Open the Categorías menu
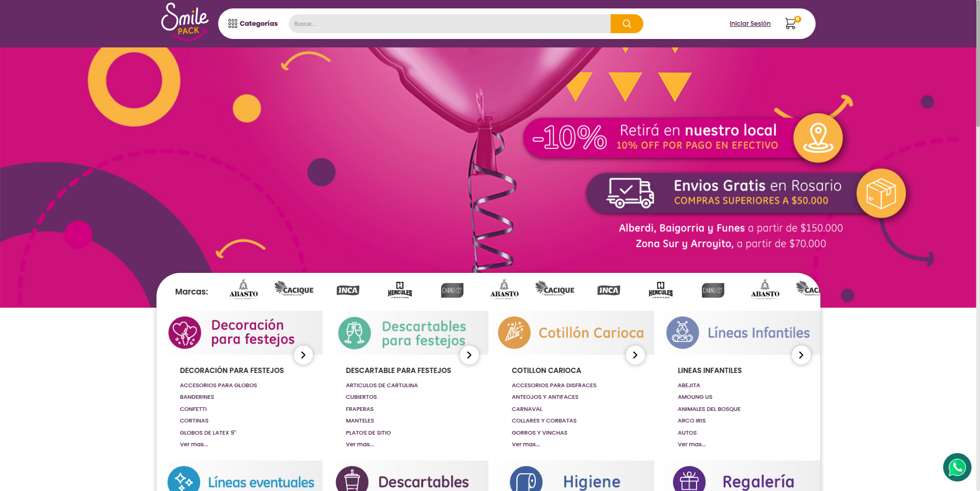 253,24
